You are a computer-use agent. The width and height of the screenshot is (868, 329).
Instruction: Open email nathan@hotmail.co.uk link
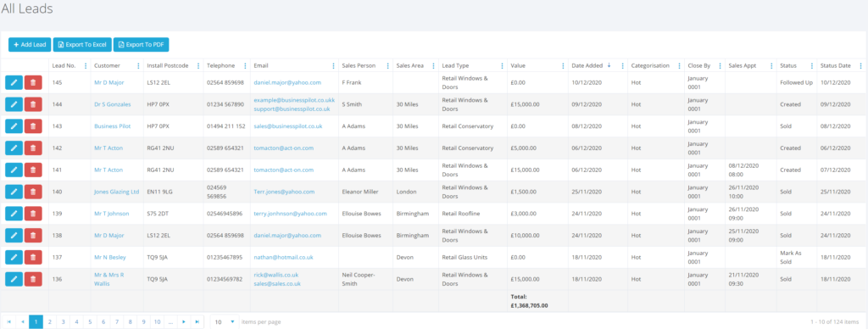tap(283, 258)
